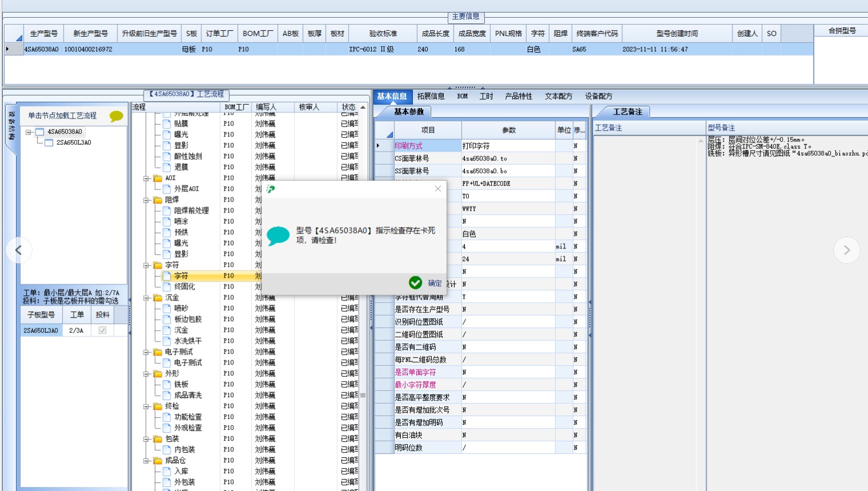Select the 喷涂 process step
The image size is (868, 491).
coord(181,221)
